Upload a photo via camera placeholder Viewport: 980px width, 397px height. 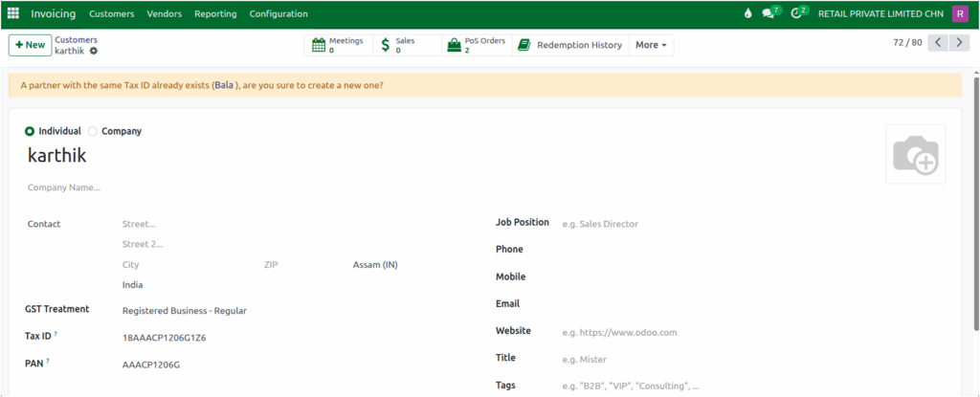[916, 154]
